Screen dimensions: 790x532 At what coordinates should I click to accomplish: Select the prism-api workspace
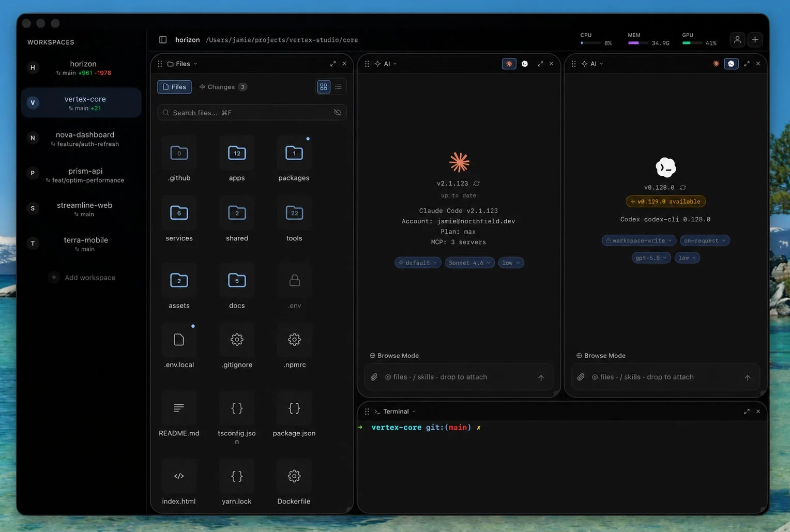point(81,175)
